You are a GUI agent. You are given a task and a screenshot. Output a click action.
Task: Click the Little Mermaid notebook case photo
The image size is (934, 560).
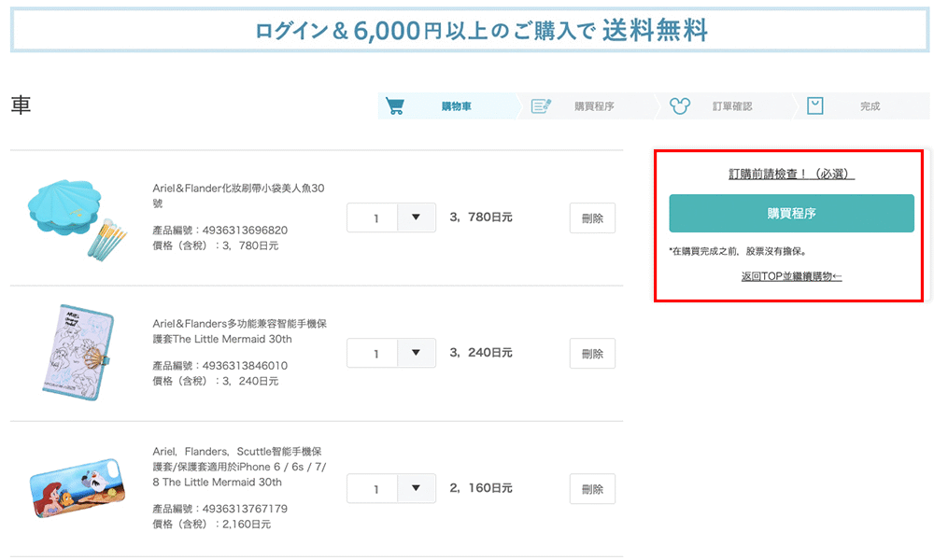click(x=78, y=351)
